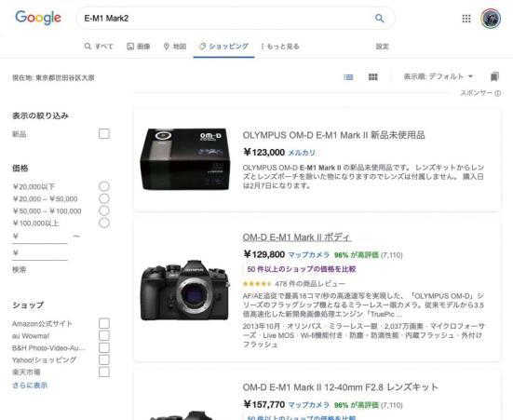
Task: Open the 地図 tab
Action: tap(175, 47)
